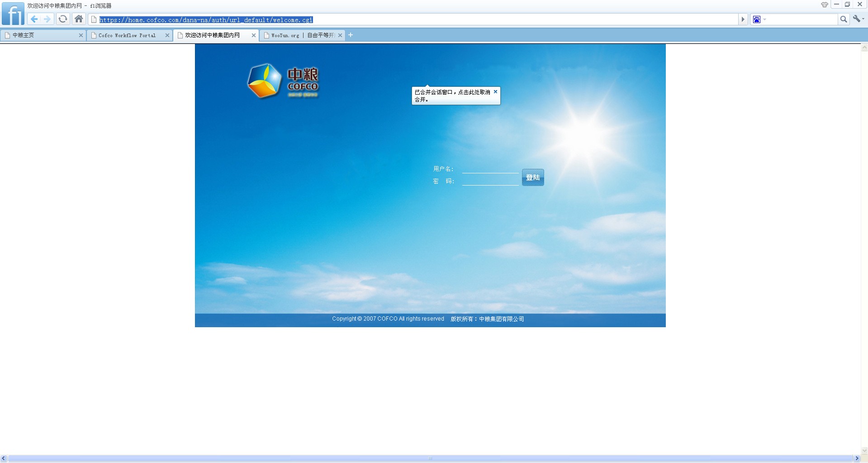Close the 欢迎访问中粮集团内网 tab
The height and width of the screenshot is (463, 868).
254,35
